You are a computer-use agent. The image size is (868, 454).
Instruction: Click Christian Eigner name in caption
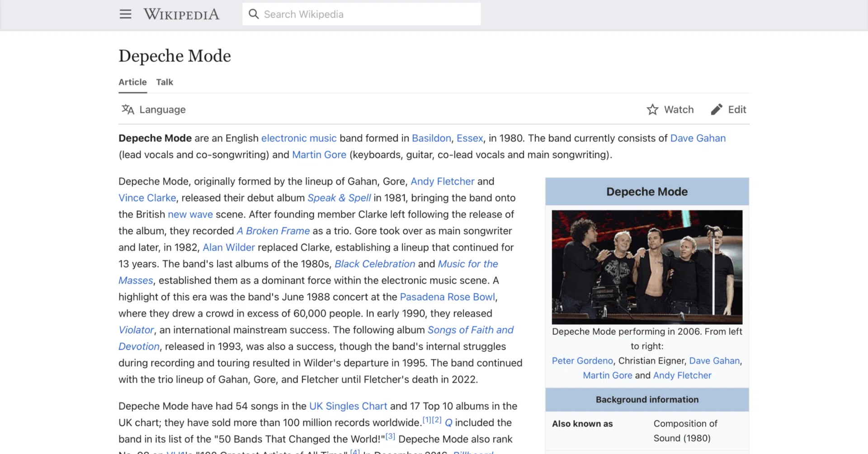[x=652, y=361]
